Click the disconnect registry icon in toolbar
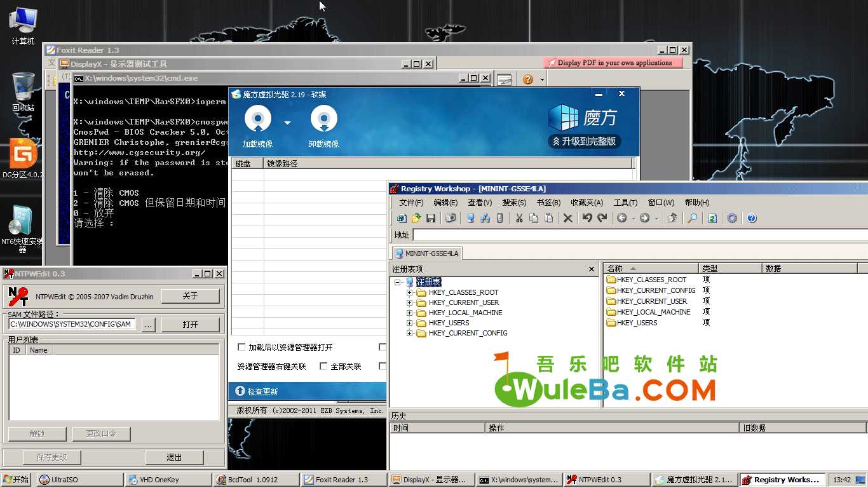Screen dimensions: 868x488 point(499,218)
